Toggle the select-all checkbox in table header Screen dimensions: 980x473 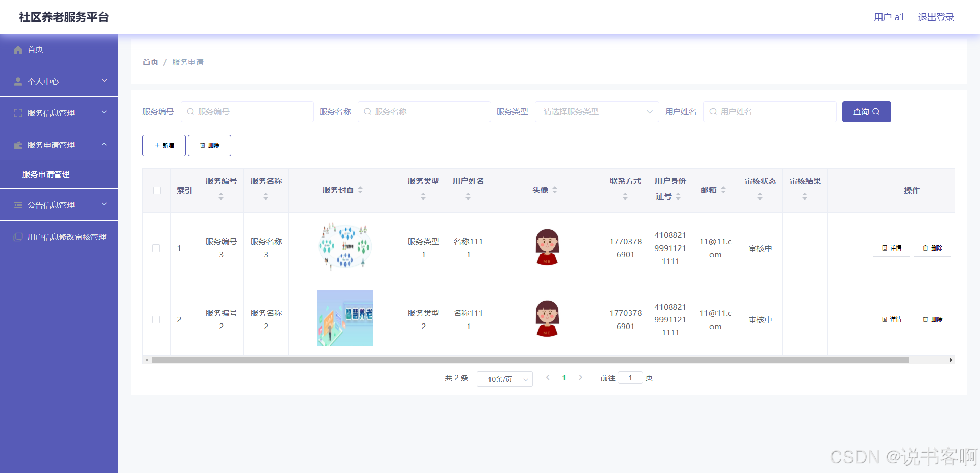[x=156, y=190]
